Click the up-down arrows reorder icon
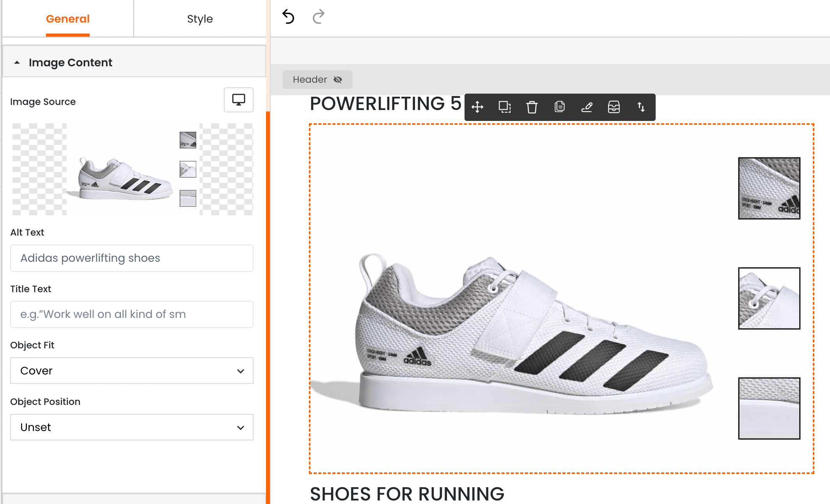Viewport: 830px width, 504px height. [x=641, y=107]
